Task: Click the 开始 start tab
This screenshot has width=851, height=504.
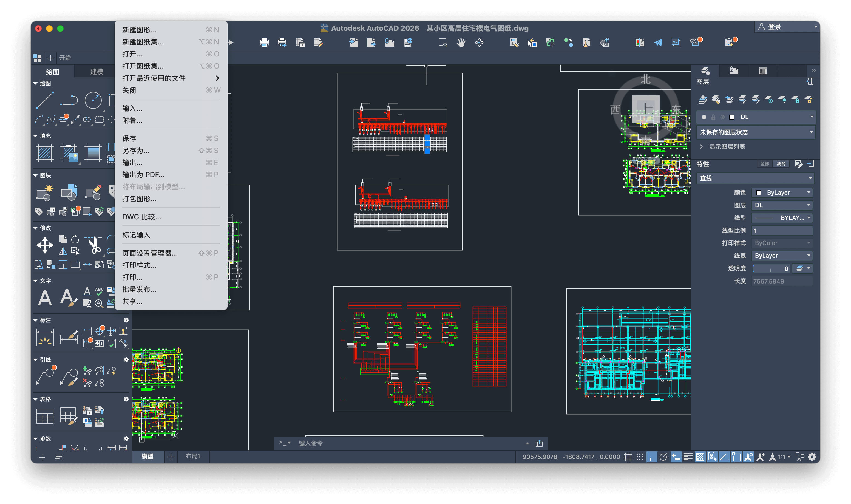Action: (x=65, y=58)
